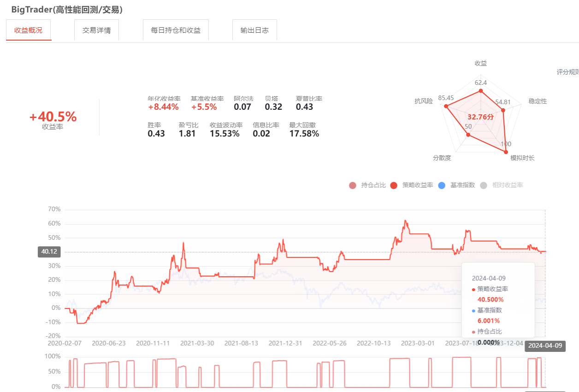Screen dimensions: 579x392
Task: Toggle the 持仓占比 legend series
Action: coord(367,185)
